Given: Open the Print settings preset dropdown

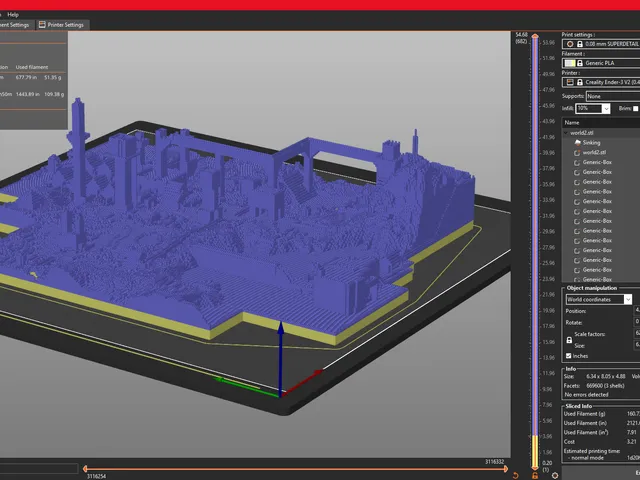Looking at the screenshot, I should 601,44.
